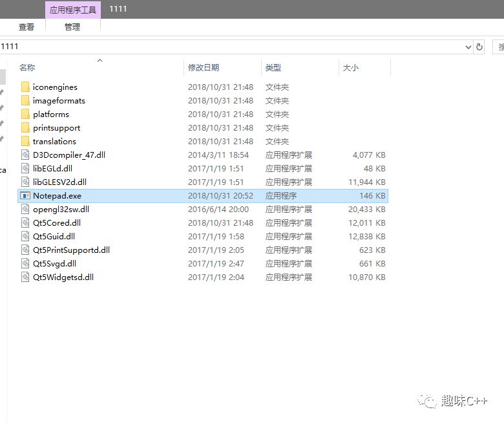Sort by the 类型 column header

click(273, 67)
